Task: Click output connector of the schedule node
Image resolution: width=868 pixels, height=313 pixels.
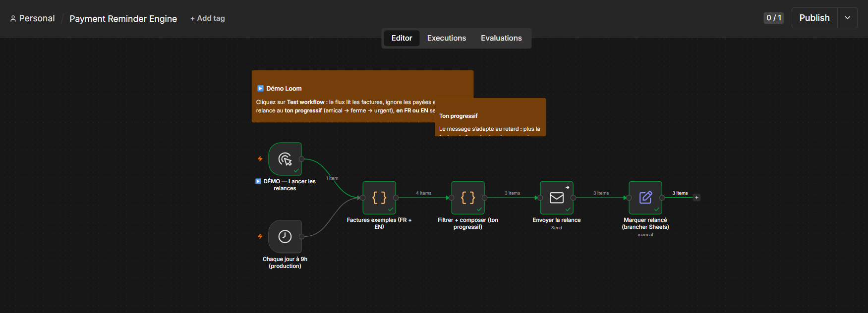Action: 301,236
